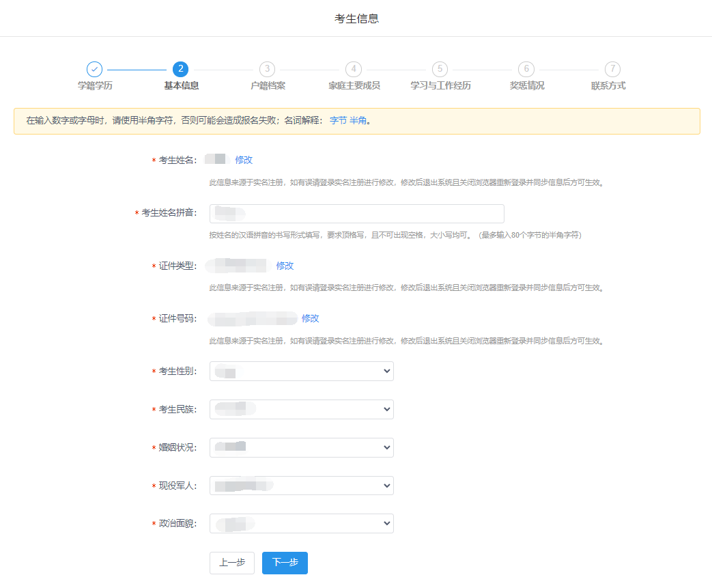Click 修改 link beside 证件号码

[311, 318]
